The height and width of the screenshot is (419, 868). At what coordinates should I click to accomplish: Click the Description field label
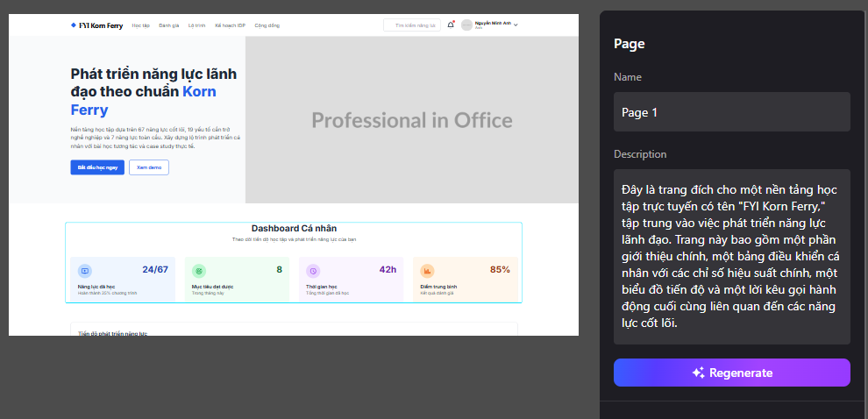point(640,154)
